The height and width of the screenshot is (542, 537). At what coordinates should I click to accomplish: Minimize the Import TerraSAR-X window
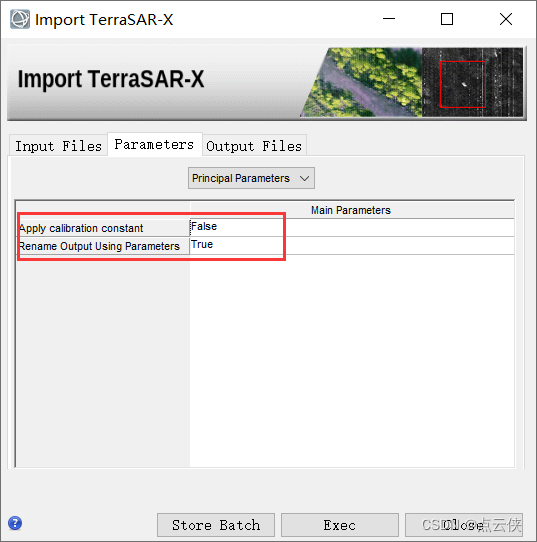(x=389, y=19)
